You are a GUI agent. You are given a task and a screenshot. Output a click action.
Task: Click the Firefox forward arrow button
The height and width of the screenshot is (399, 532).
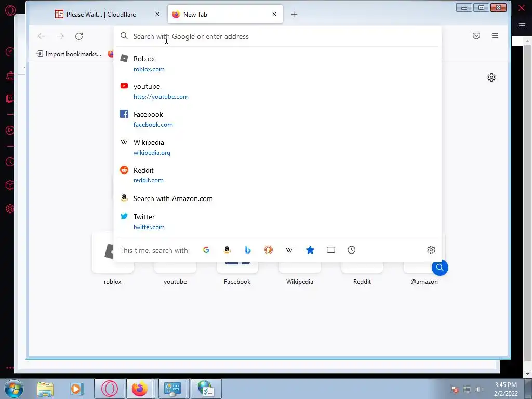60,36
